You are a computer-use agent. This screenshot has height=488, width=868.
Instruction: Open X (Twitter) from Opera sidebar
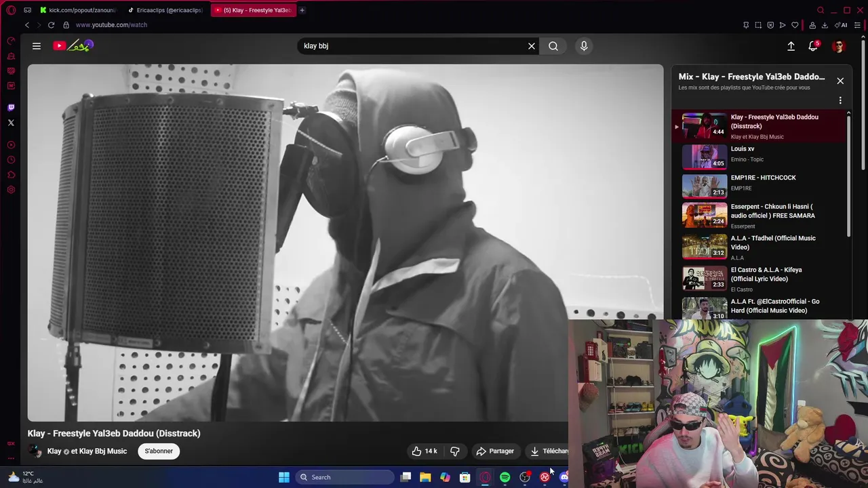(11, 123)
